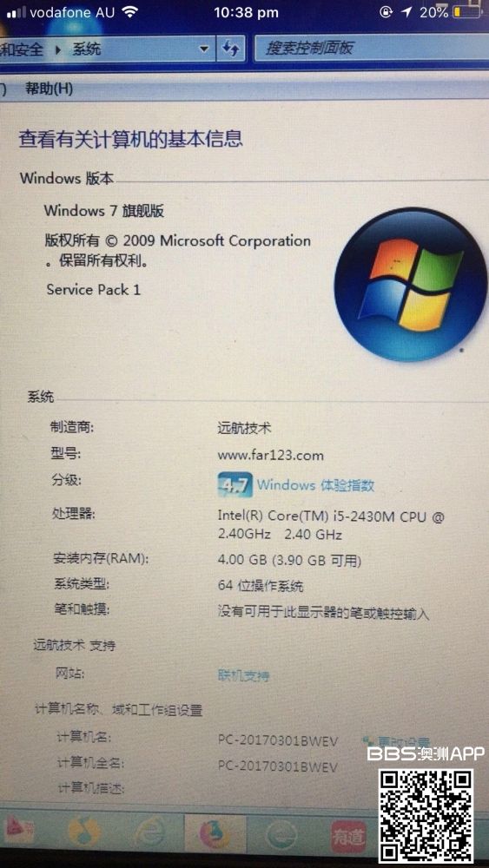Click the yellow-blue globe taskbar icon
This screenshot has height=868, width=489.
tap(83, 832)
